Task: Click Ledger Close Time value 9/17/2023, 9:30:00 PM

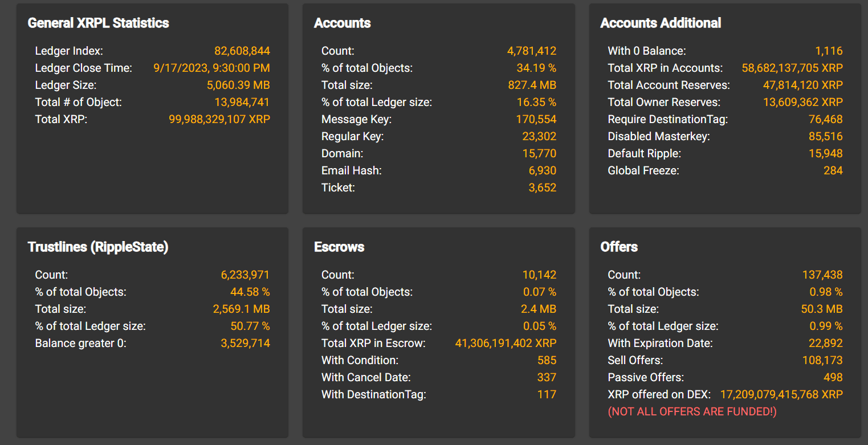Action: coord(211,68)
